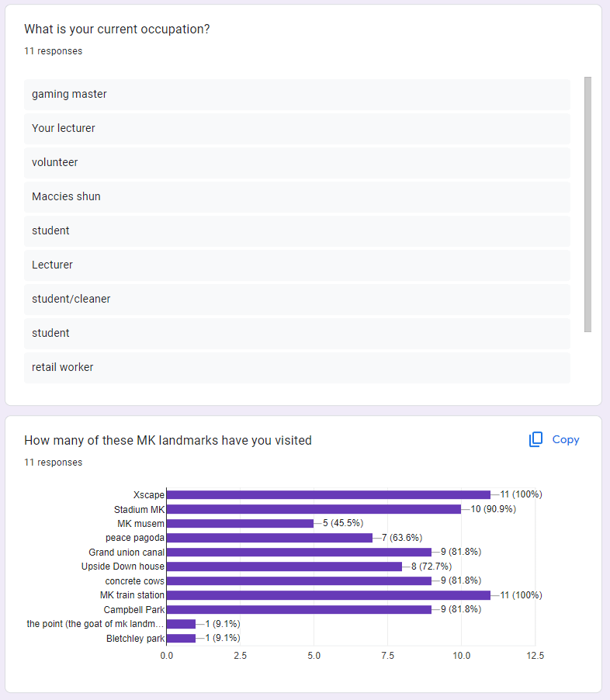Click the Upside Down house bar
Viewport: 610px width, 700px height.
point(284,567)
